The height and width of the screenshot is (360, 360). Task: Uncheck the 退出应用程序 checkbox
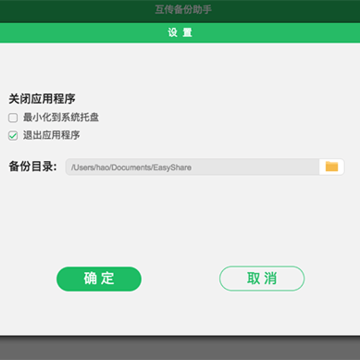[13, 136]
